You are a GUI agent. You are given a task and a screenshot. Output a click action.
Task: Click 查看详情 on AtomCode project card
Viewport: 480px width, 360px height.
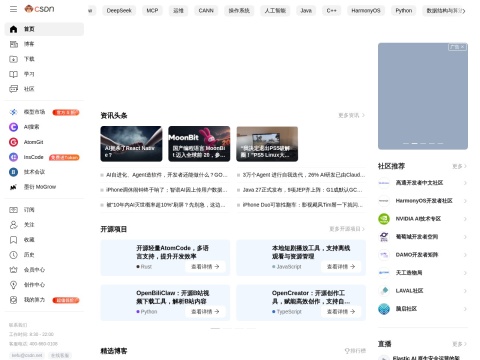[x=205, y=267]
